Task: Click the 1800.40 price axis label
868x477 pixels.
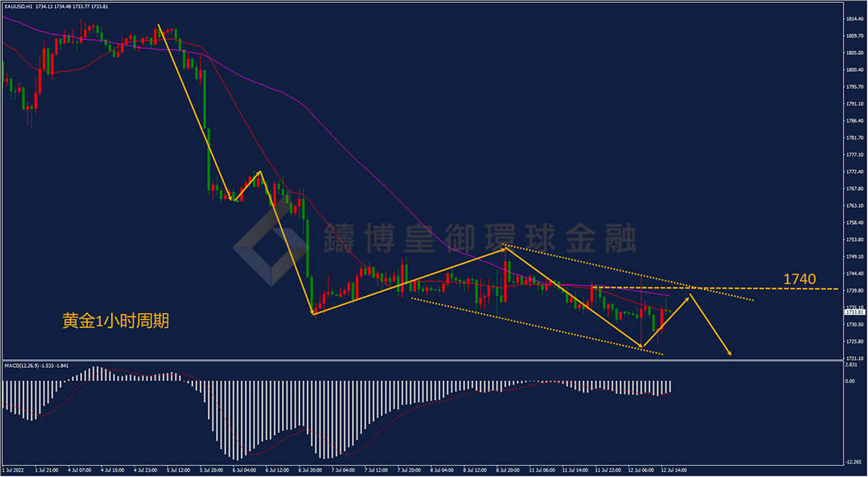Action: pos(855,70)
